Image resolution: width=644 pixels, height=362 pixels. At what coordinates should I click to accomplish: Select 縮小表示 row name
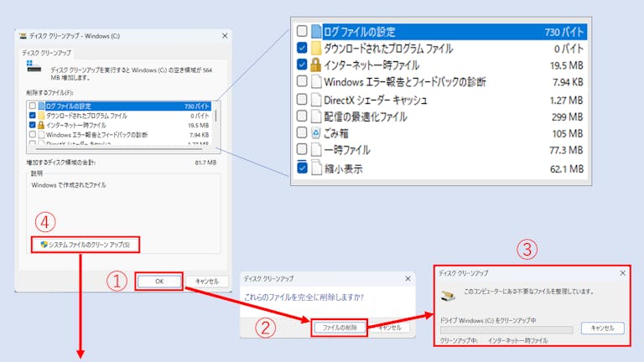(x=343, y=168)
